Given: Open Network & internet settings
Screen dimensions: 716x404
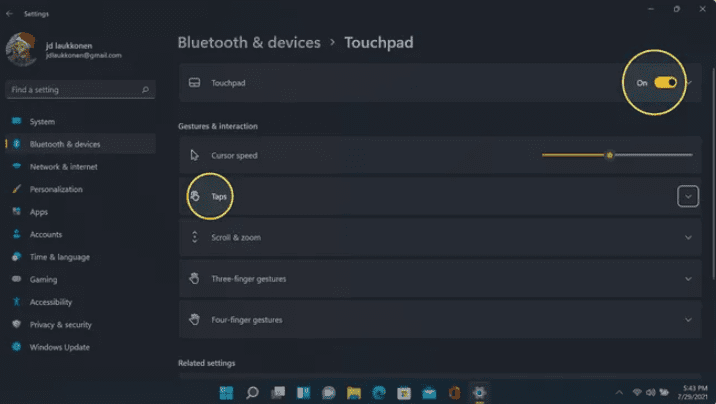Looking at the screenshot, I should pos(63,167).
